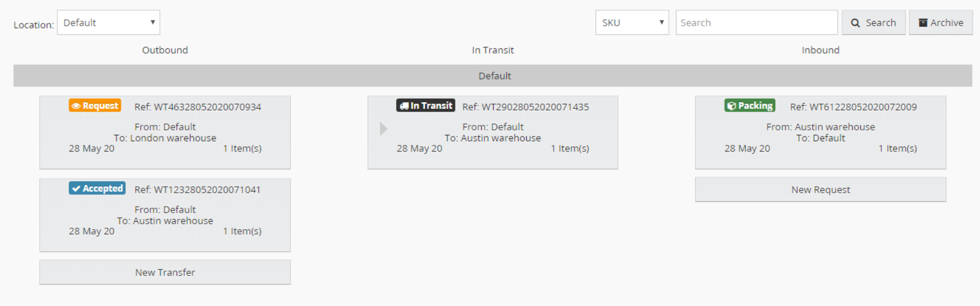The width and height of the screenshot is (980, 306).
Task: Click the Search text field
Action: coord(756,23)
